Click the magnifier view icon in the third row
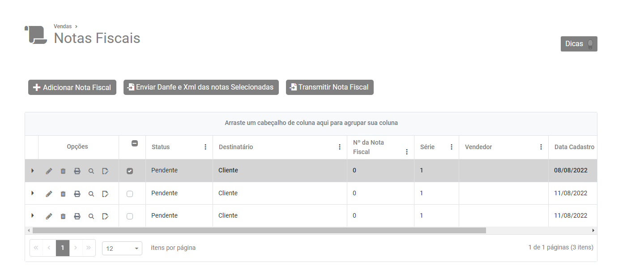The image size is (644, 266). pos(91,216)
